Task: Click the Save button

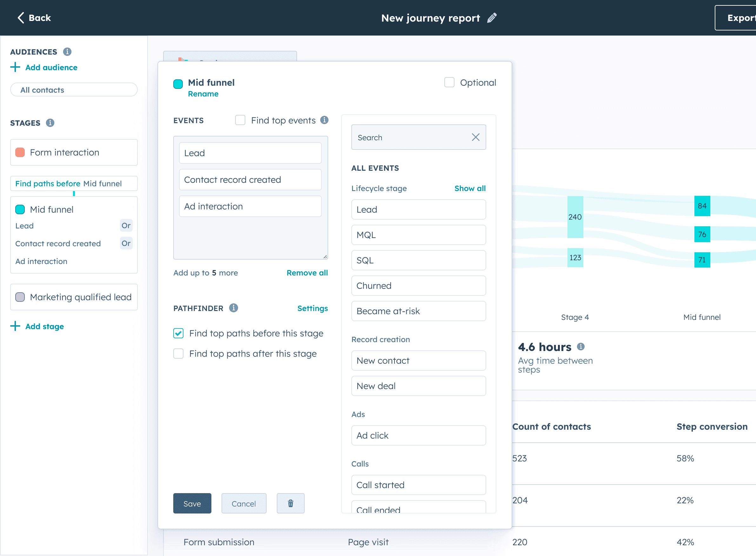Action: pyautogui.click(x=192, y=504)
